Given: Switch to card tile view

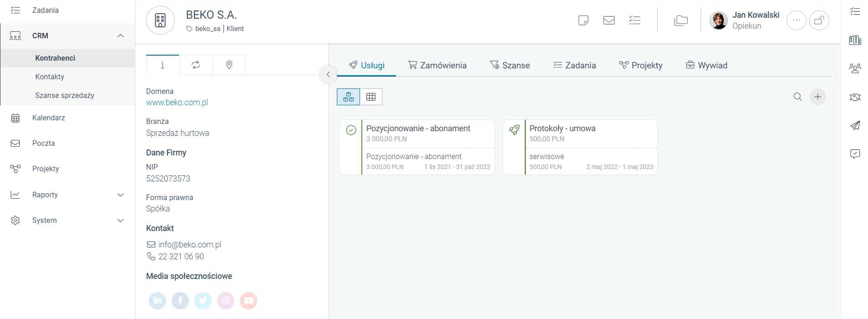Looking at the screenshot, I should (349, 97).
